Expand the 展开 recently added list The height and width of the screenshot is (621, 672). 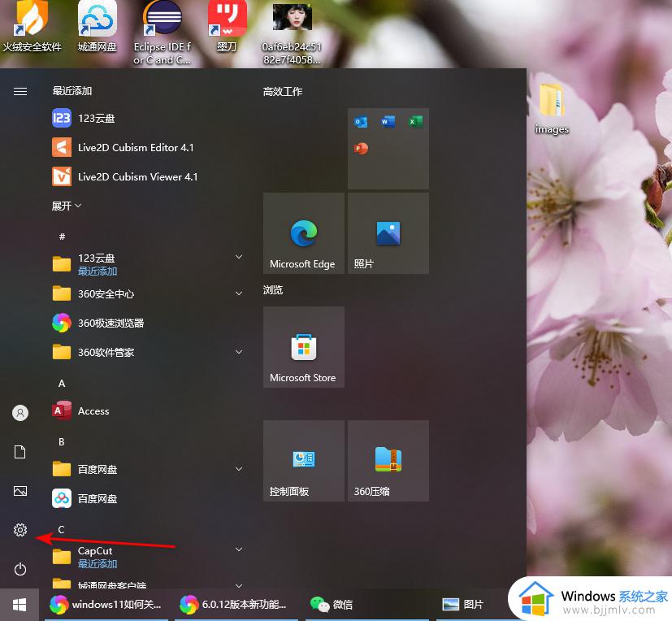[x=67, y=206]
